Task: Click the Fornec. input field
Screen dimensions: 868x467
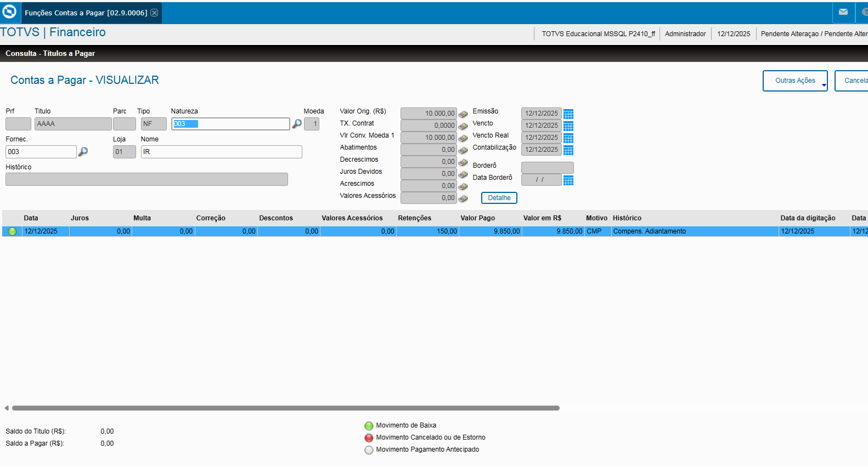Action: [41, 152]
